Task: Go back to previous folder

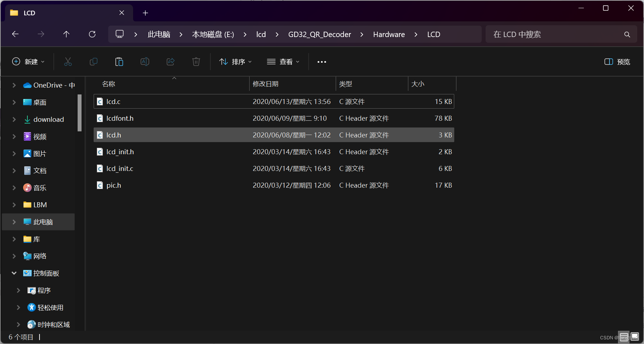Action: click(x=15, y=34)
